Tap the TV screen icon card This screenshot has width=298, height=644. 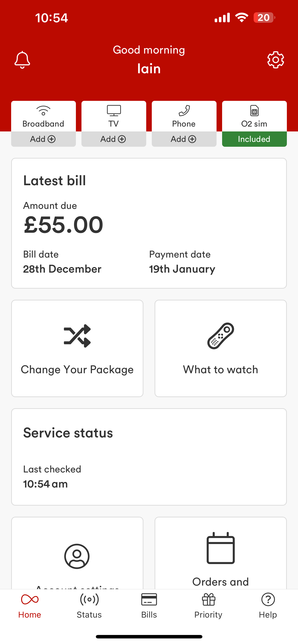pyautogui.click(x=114, y=116)
